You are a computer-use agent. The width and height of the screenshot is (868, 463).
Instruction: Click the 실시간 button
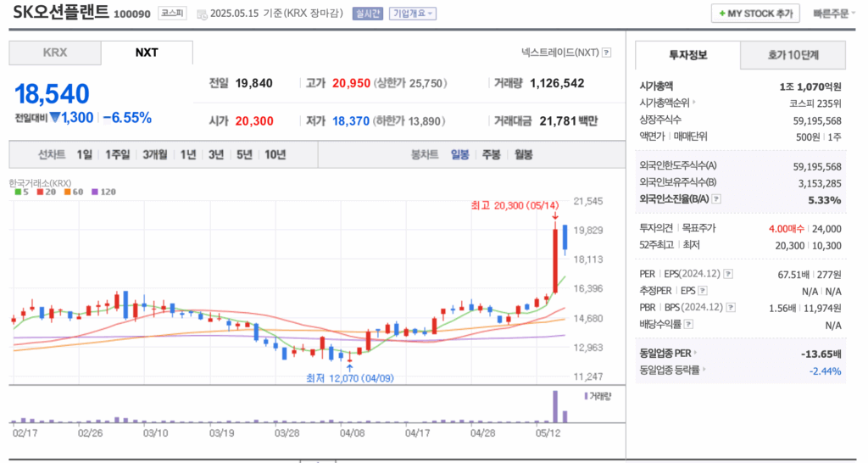coord(368,14)
